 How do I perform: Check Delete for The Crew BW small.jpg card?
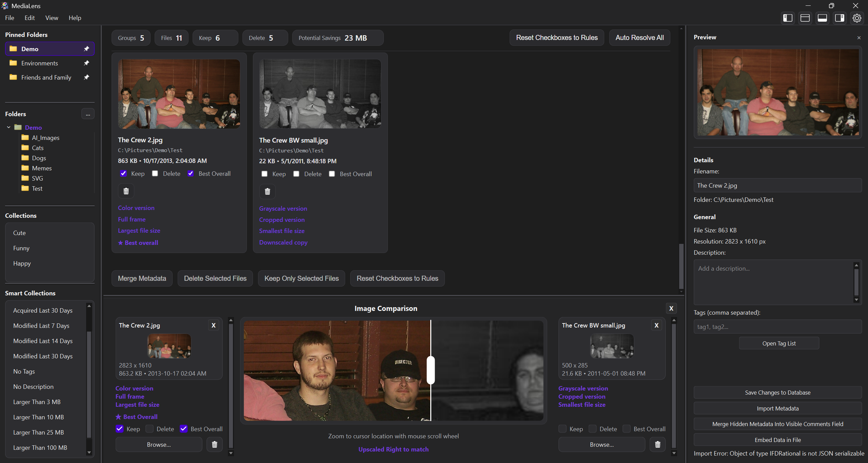pos(296,174)
